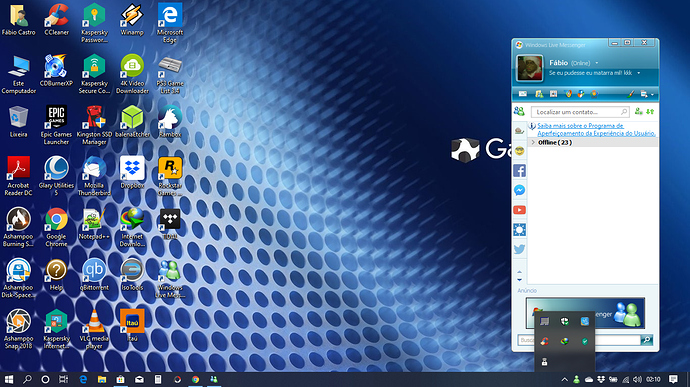Open the show menu dropdown in Messenger toolbar
This screenshot has width=690, height=387.
tap(647, 94)
